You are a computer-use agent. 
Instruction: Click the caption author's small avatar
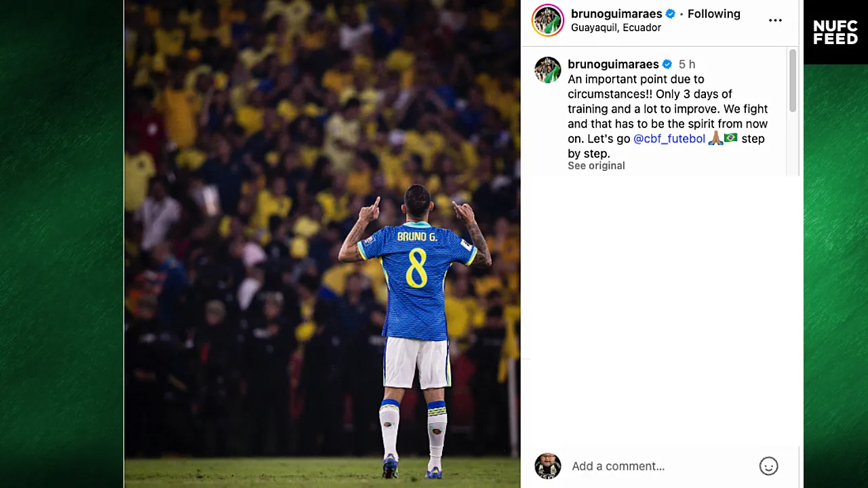(x=547, y=70)
